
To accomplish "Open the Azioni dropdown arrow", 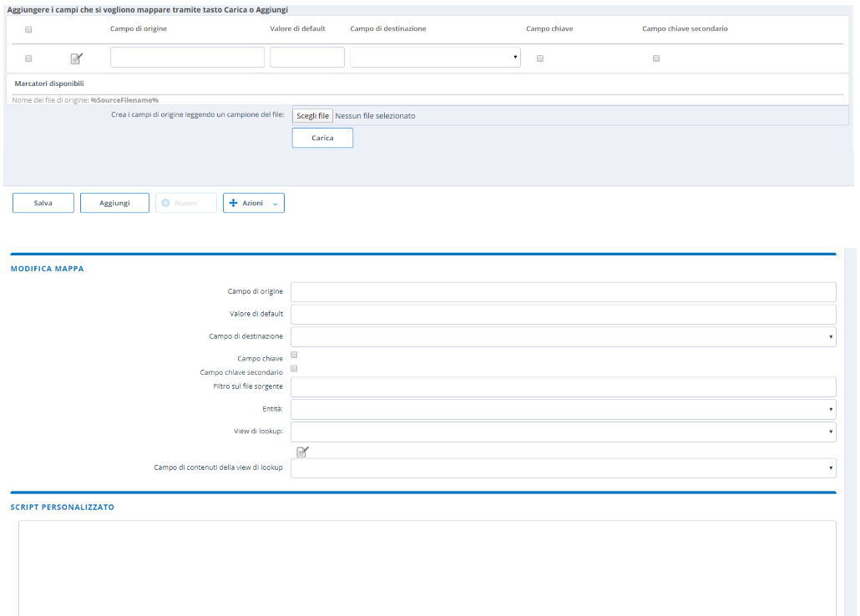I will pyautogui.click(x=275, y=204).
